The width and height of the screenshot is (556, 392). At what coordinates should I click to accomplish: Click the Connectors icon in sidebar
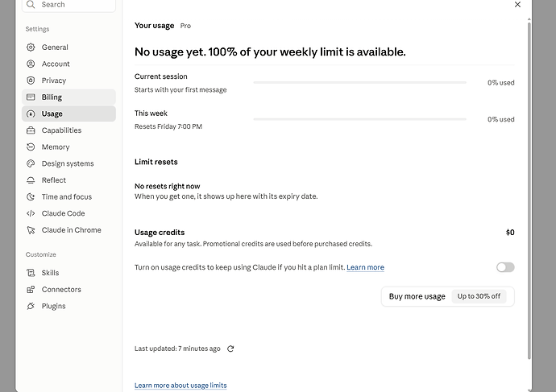(x=31, y=289)
